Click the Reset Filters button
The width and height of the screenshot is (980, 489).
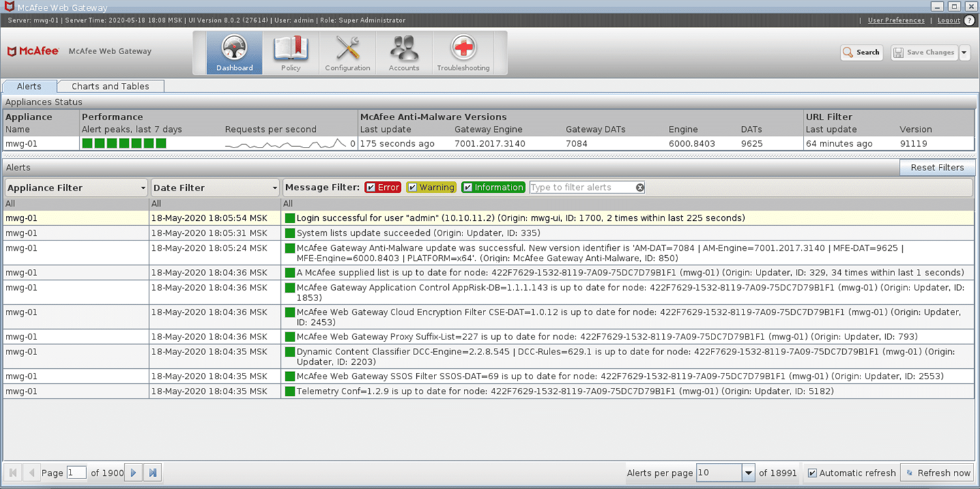click(938, 168)
